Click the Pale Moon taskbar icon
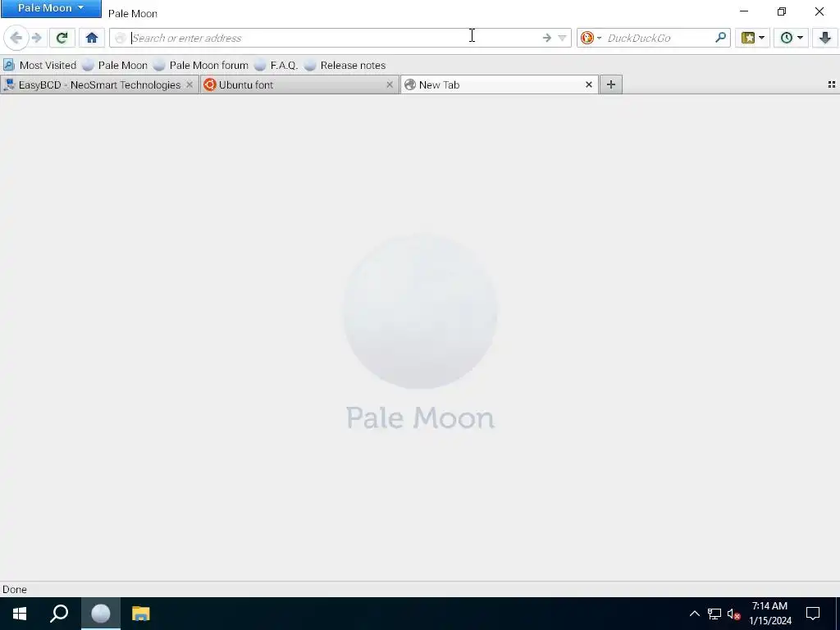Screen dimensions: 840x630 [101, 614]
